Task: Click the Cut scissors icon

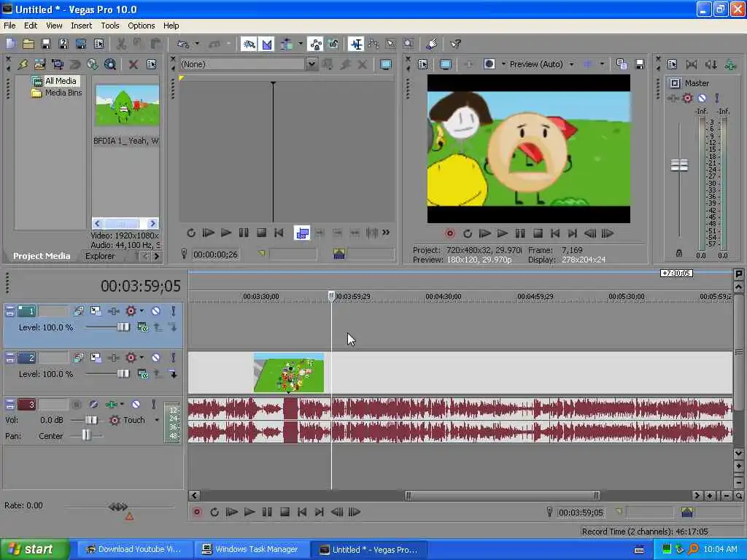Action: (x=121, y=44)
